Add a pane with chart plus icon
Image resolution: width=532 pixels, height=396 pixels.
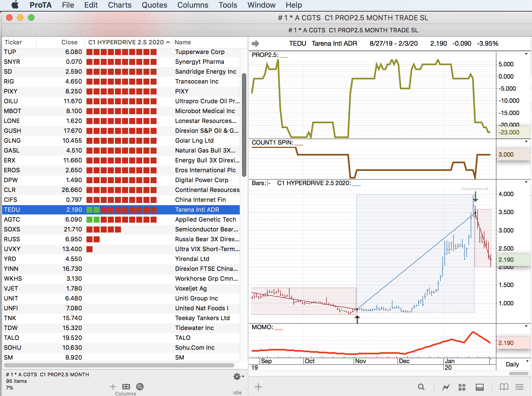258,387
